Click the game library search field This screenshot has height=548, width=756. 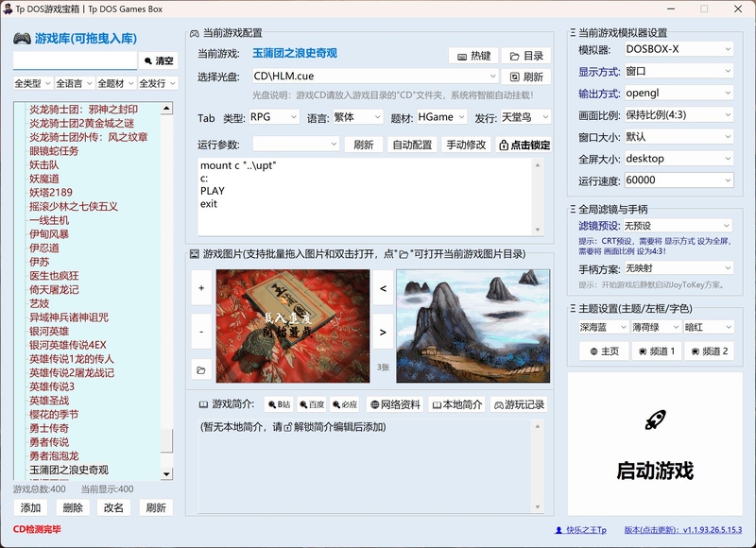pyautogui.click(x=75, y=60)
